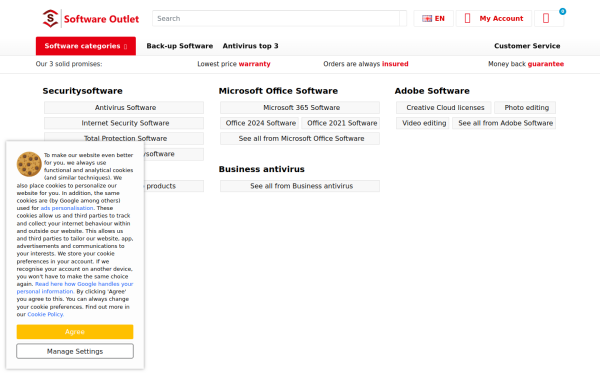Click into the Search field

coord(276,18)
